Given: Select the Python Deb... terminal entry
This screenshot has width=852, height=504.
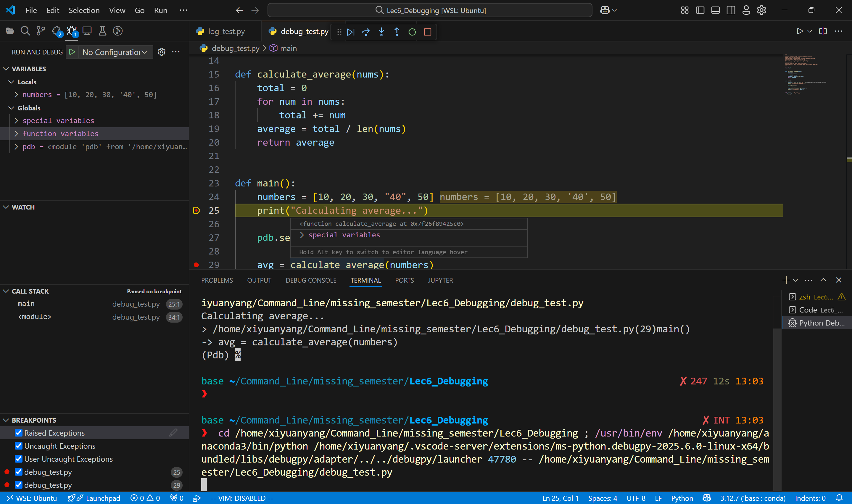Looking at the screenshot, I should click(x=816, y=323).
